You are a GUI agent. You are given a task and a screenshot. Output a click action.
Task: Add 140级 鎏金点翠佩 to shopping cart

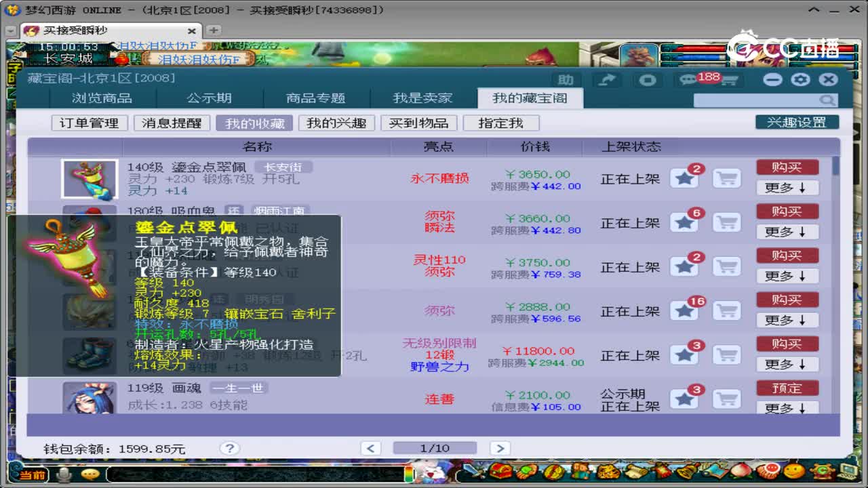click(726, 179)
